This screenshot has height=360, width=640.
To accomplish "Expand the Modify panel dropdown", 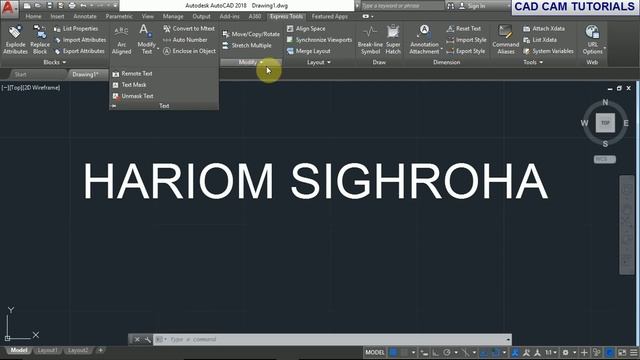I will 251,62.
